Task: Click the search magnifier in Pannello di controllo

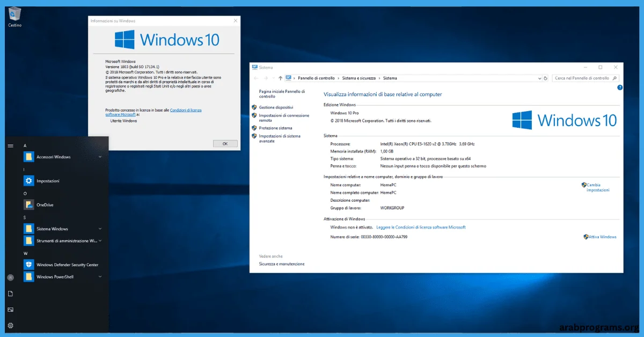Action: click(614, 78)
